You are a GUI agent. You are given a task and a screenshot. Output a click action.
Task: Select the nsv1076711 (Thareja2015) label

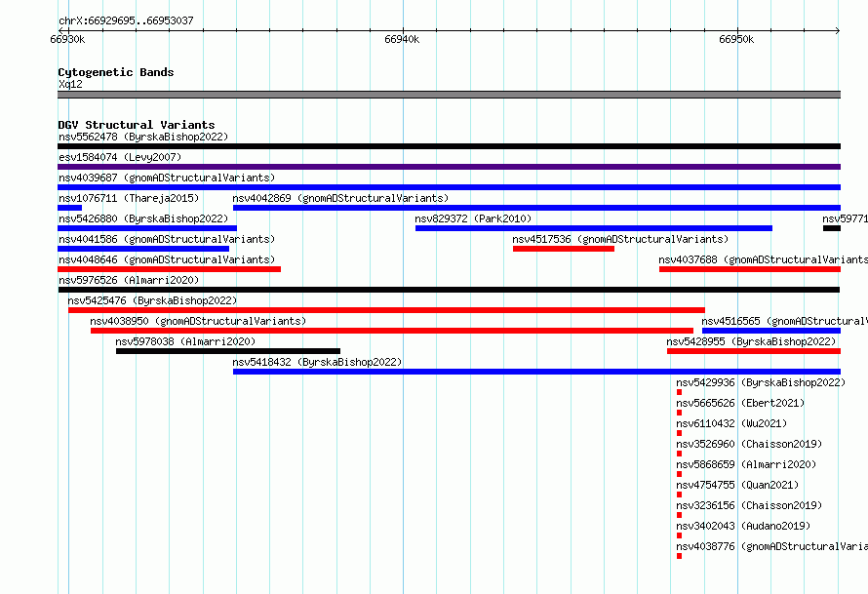pyautogui.click(x=129, y=198)
